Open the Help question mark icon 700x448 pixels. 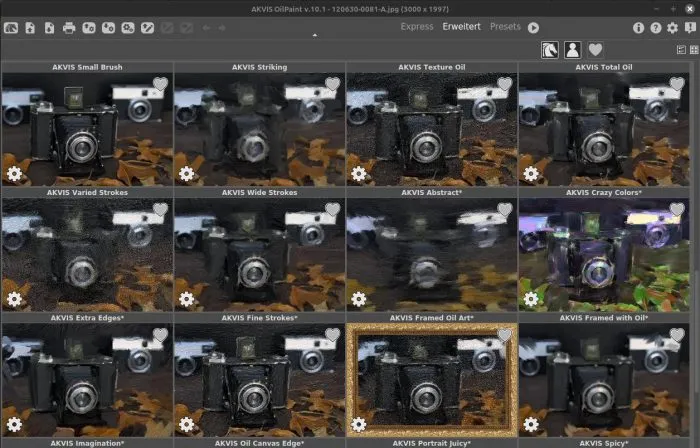(x=656, y=28)
